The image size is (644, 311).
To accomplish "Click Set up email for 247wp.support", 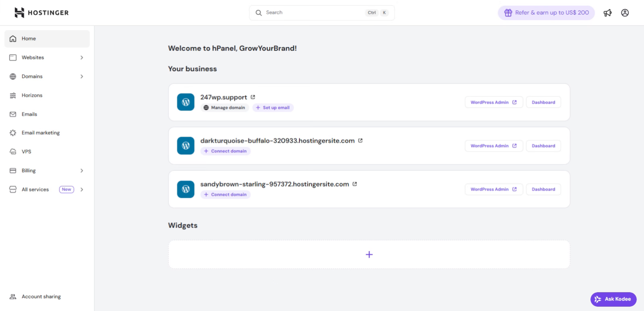I will coord(273,107).
